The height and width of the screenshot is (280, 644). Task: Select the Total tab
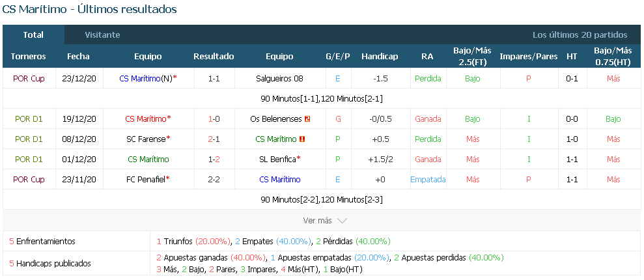(33, 35)
